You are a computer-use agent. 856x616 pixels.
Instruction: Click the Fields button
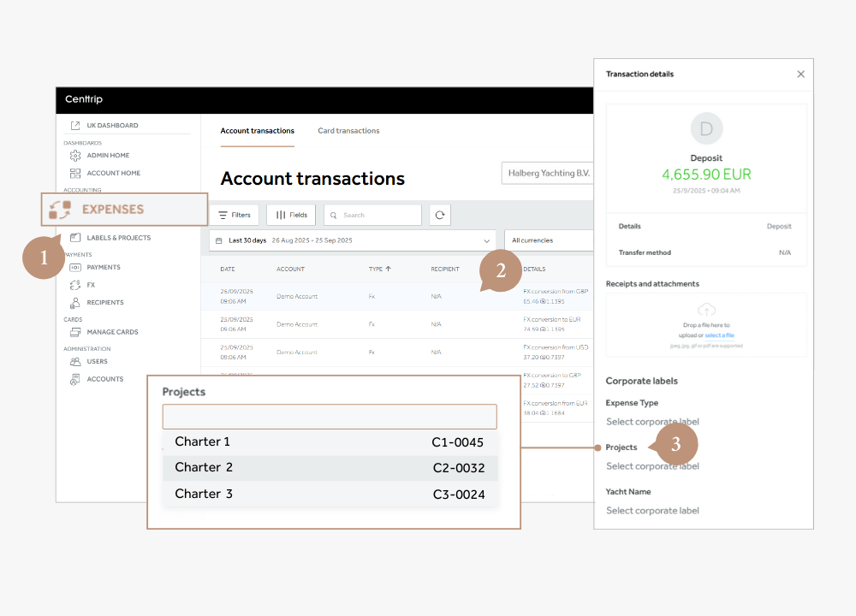[x=291, y=215]
